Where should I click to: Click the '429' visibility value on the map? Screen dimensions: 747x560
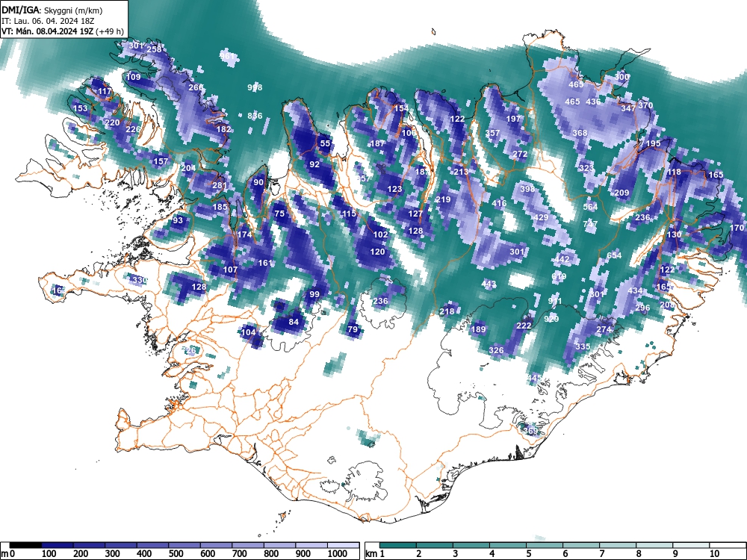coord(541,217)
